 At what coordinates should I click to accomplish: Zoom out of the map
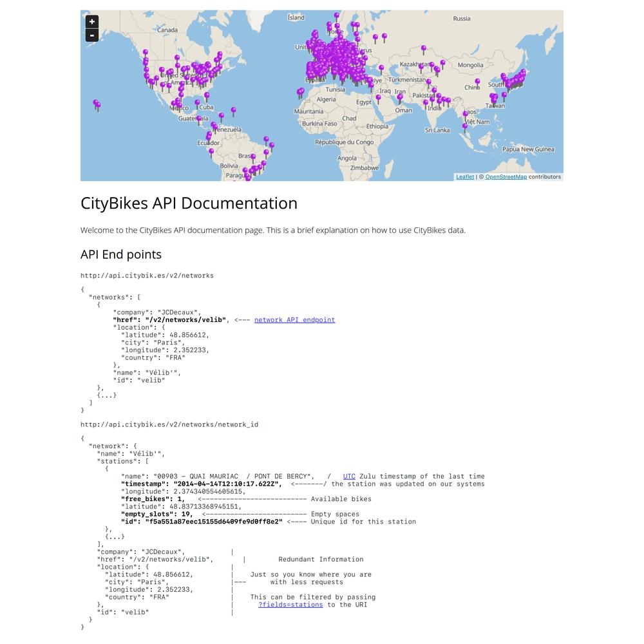coord(91,35)
